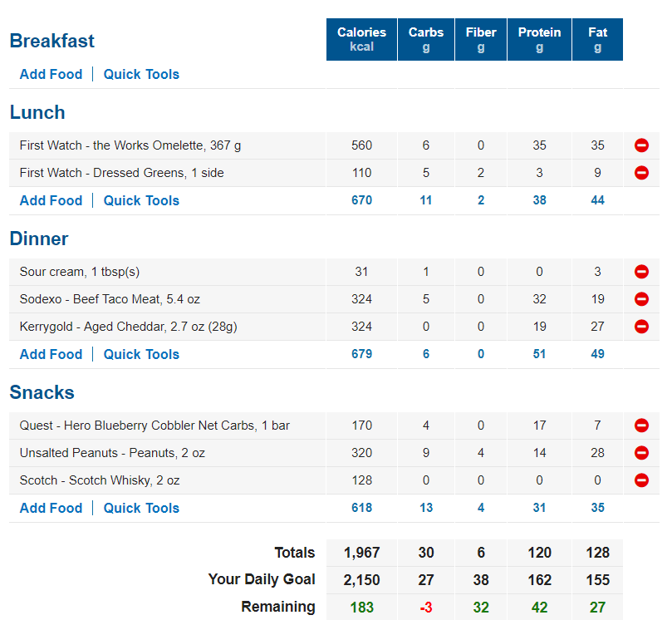Screen dimensions: 672x620
Task: Open Lunch Quick Tools
Action: (x=141, y=200)
